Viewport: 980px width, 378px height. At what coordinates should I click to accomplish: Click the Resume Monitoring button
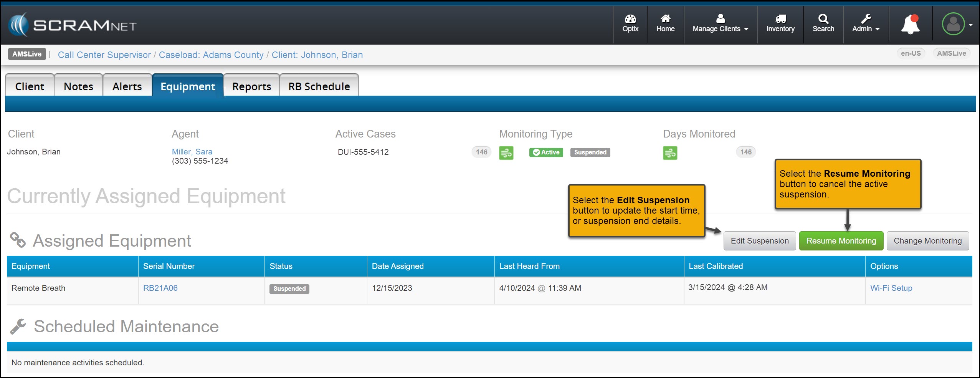[x=841, y=241]
